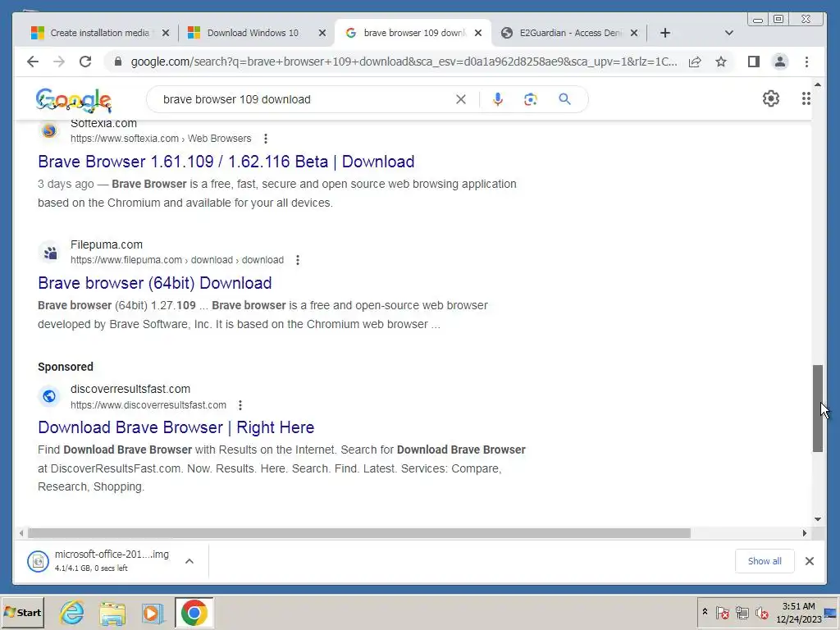Click the scroll left arrow
Image resolution: width=840 pixels, height=630 pixels.
pos(21,533)
